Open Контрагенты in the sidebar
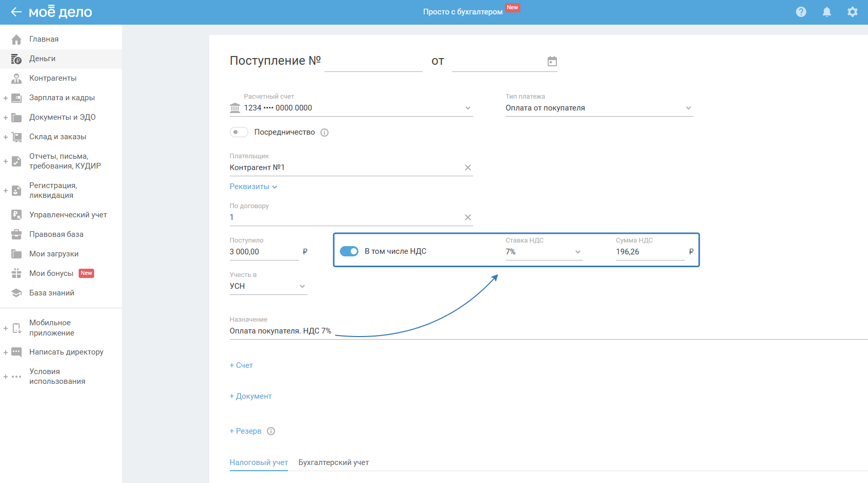Image resolution: width=868 pixels, height=483 pixels. pyautogui.click(x=52, y=78)
